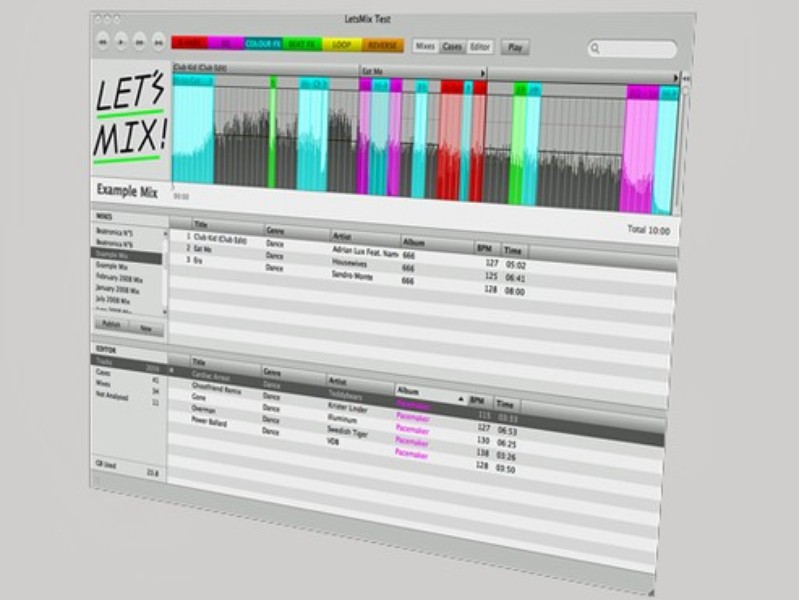The width and height of the screenshot is (799, 600).
Task: Click Adrian Lux artist cell
Action: (x=365, y=251)
